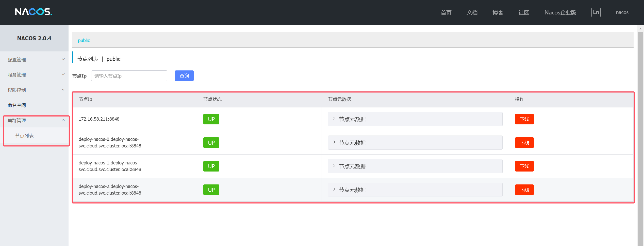644x246 pixels.
Task: Select 节点列表 under cluster management
Action: coord(24,136)
